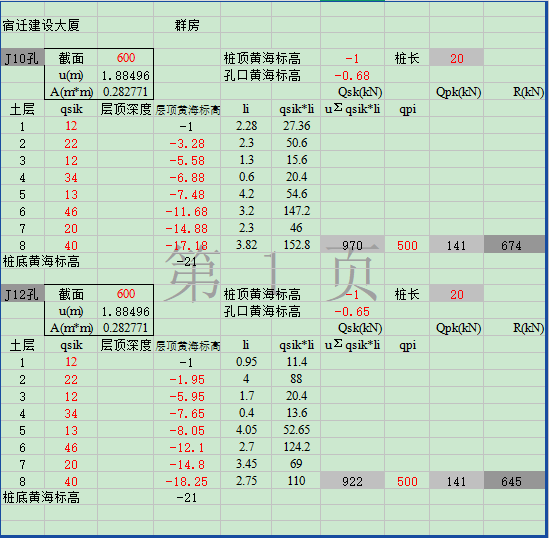
Task: Select J12 pile length 20 cell
Action: pos(457,294)
